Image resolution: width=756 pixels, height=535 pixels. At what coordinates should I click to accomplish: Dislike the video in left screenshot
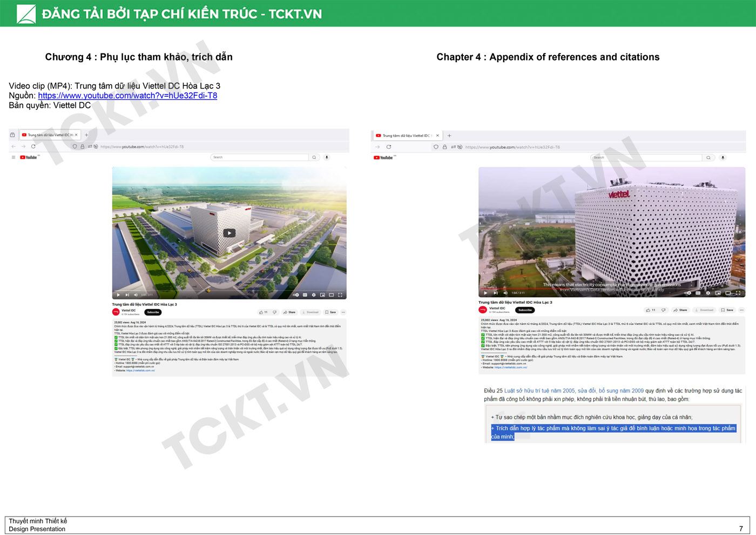coord(275,312)
